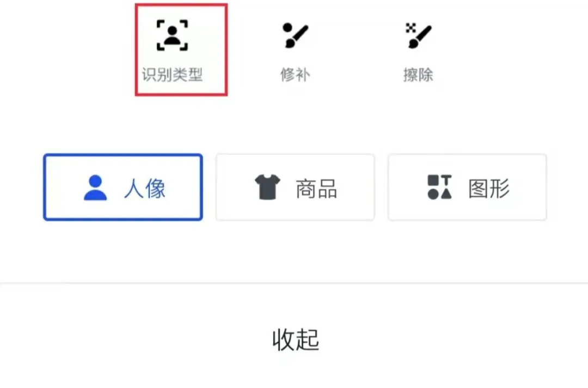Switch recognition type to 图形

467,187
